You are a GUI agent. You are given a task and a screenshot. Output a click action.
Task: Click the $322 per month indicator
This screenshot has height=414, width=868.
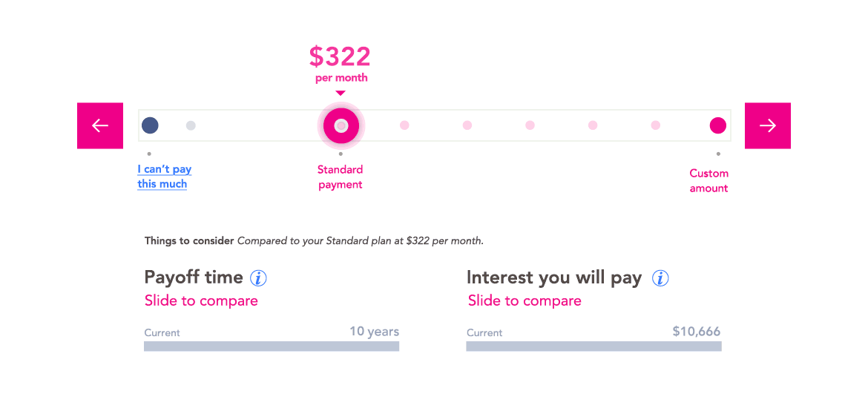click(x=340, y=65)
